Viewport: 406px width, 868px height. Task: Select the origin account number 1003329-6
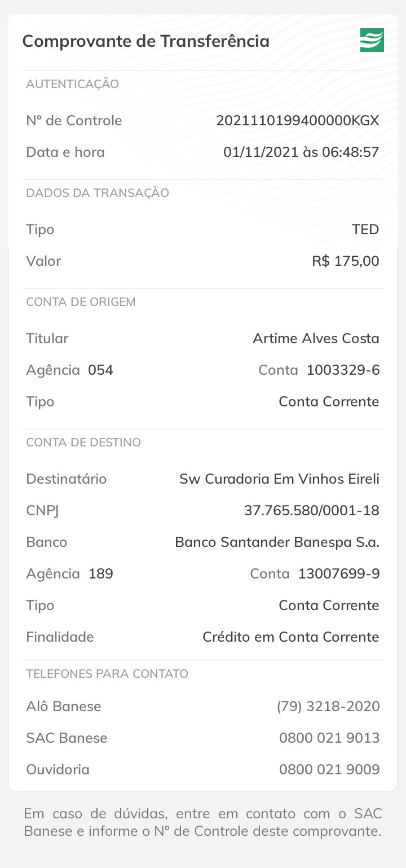pyautogui.click(x=343, y=370)
